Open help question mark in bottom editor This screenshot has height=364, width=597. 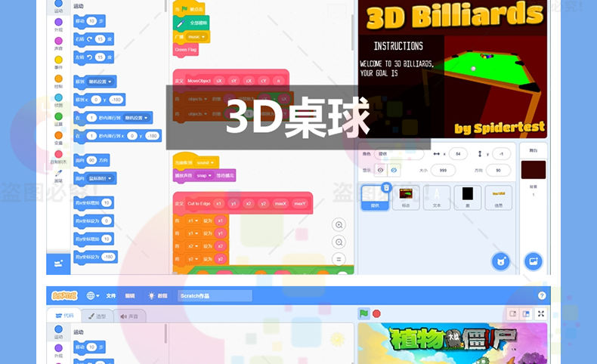(542, 295)
